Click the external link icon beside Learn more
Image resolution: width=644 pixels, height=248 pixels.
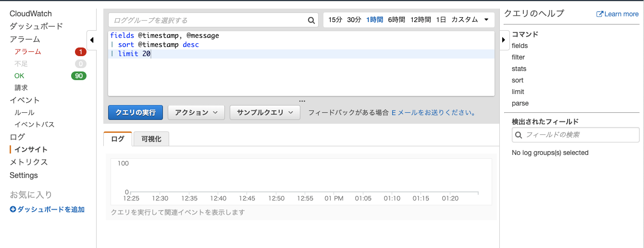click(x=600, y=14)
